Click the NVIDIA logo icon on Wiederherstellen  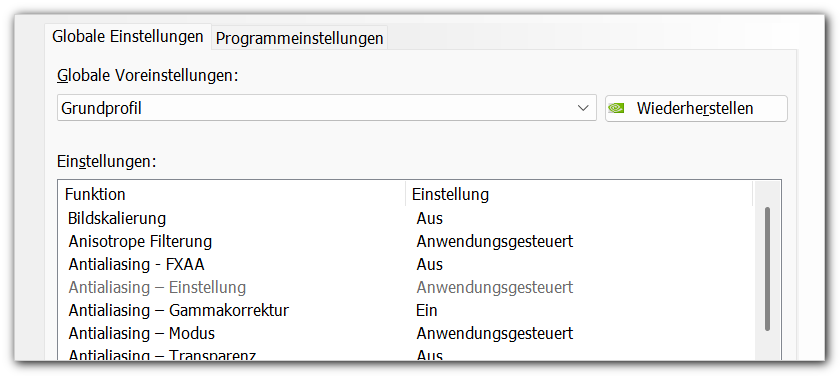click(x=617, y=108)
